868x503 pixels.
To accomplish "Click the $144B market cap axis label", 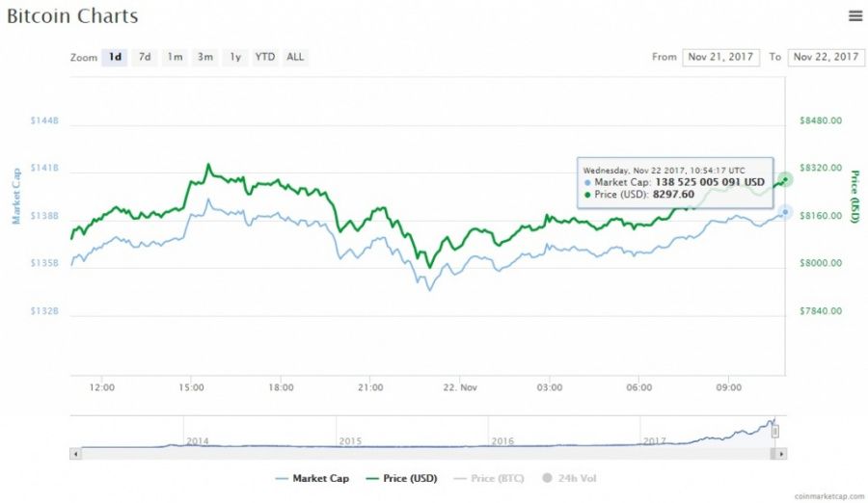I will tap(44, 120).
